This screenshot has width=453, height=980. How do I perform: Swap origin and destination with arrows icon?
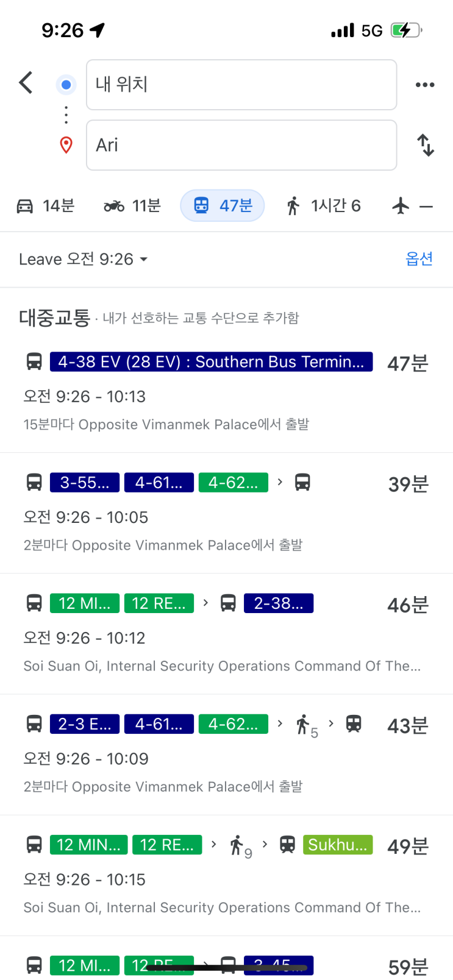click(425, 145)
